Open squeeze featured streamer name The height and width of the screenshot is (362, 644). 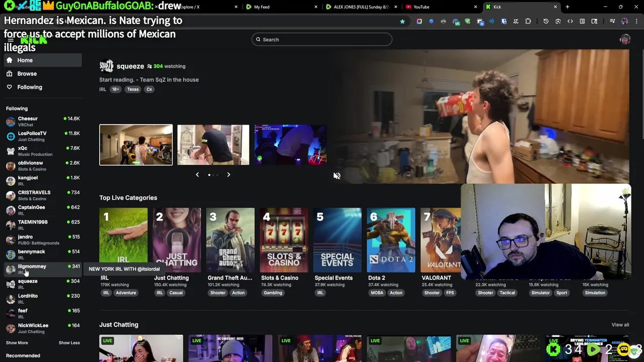[x=130, y=66]
